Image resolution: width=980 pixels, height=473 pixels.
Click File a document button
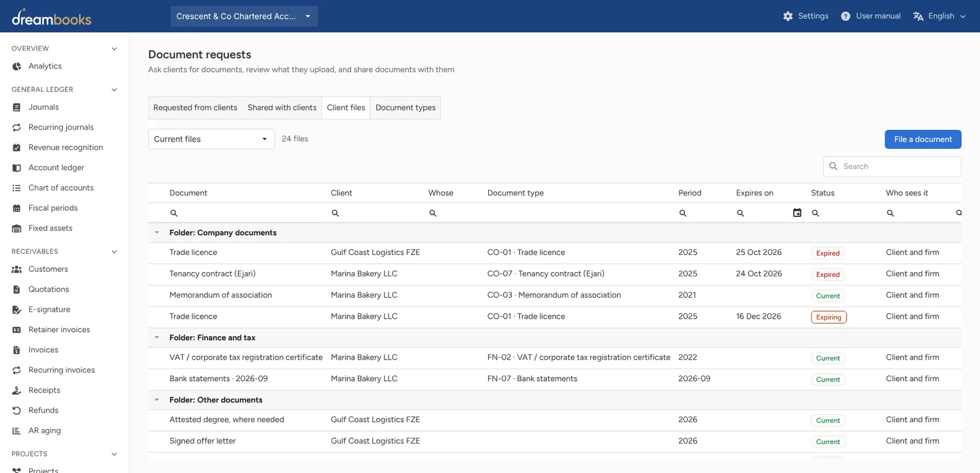tap(923, 140)
